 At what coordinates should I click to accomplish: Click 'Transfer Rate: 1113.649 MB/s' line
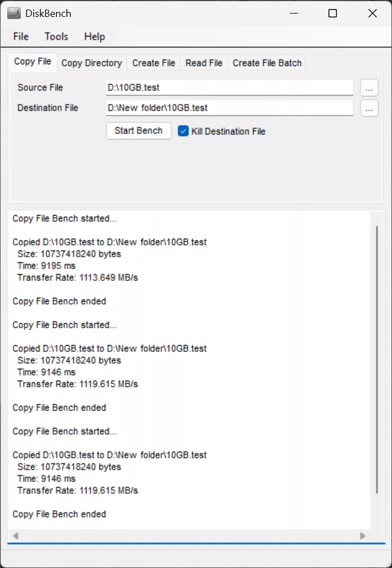coord(78,278)
